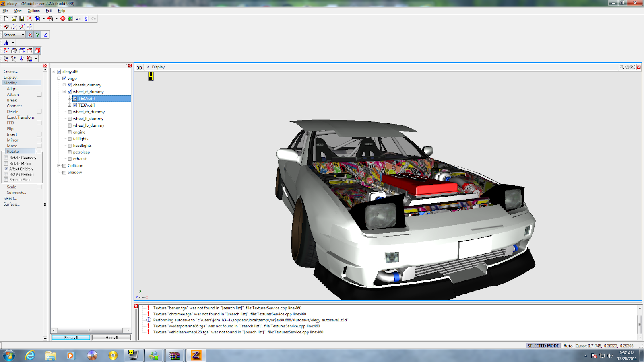Open the Edit menu
Image resolution: width=644 pixels, height=362 pixels.
49,11
